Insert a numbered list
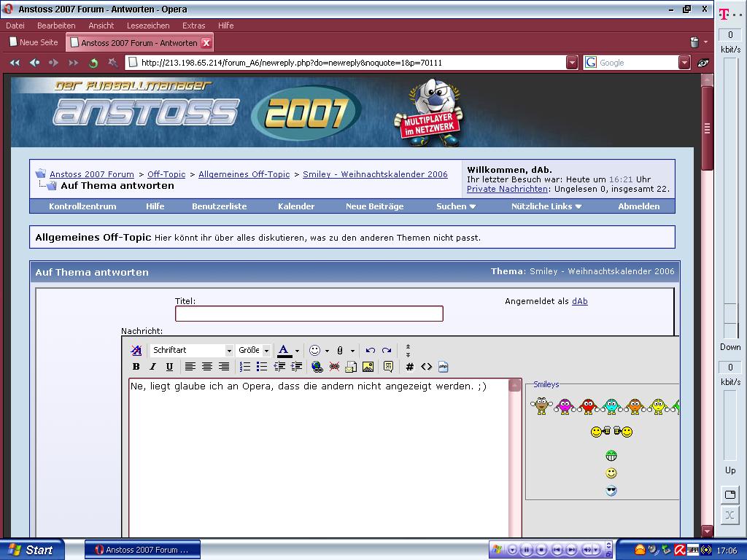This screenshot has height=560, width=747. click(245, 367)
